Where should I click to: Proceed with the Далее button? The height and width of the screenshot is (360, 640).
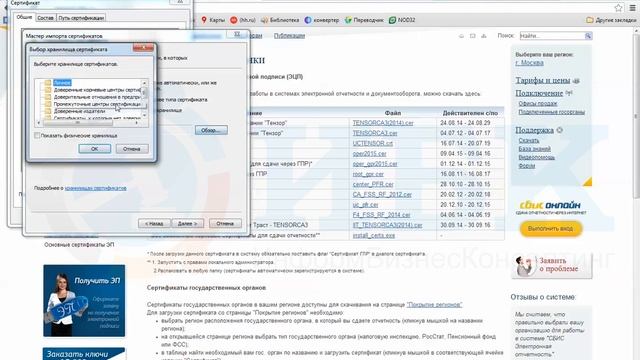pos(188,223)
